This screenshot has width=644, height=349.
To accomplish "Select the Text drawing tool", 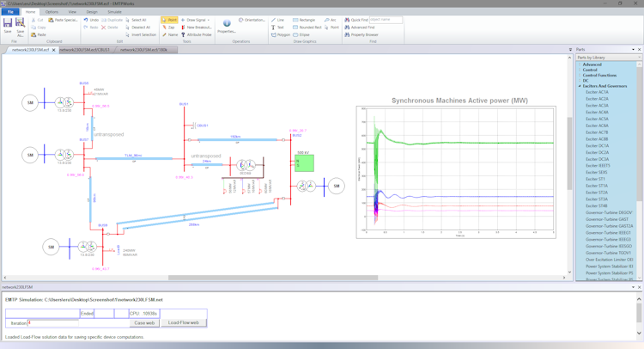I will click(277, 28).
